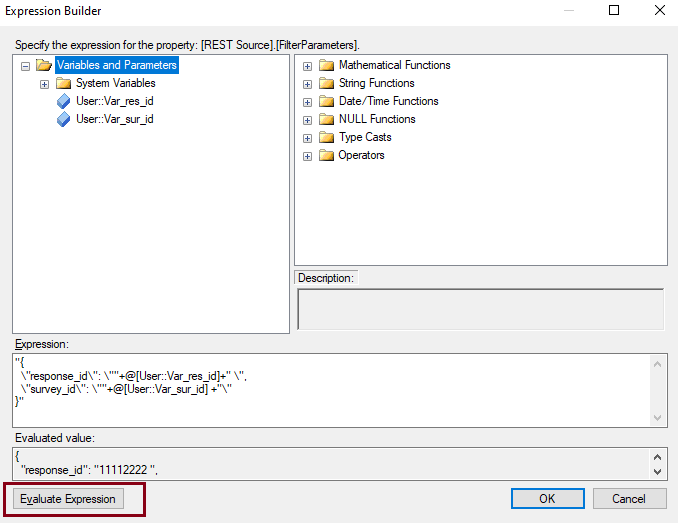678x523 pixels.
Task: Click the Type Casts folder icon
Action: (x=326, y=138)
